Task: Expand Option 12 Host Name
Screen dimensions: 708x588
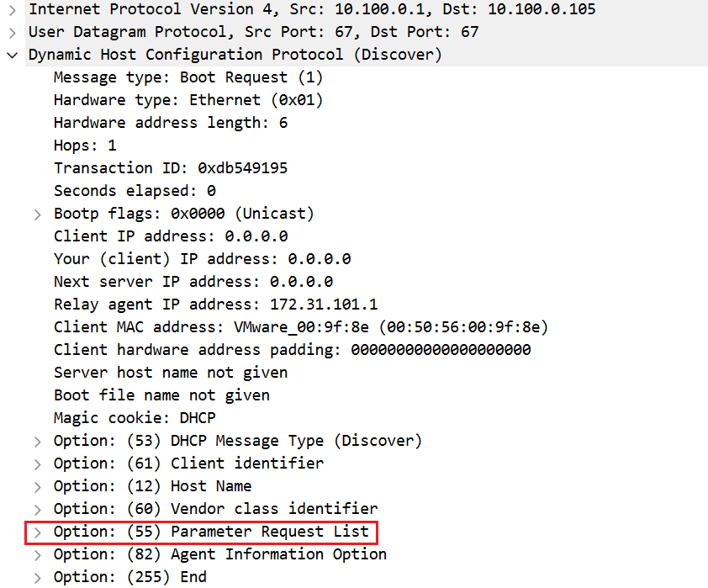Action: (x=37, y=486)
